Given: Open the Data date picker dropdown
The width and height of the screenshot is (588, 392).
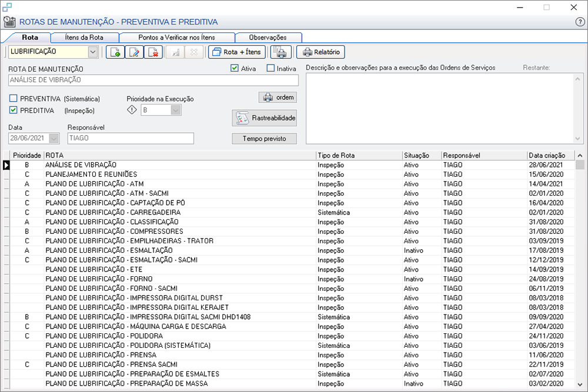Looking at the screenshot, I should pos(54,138).
